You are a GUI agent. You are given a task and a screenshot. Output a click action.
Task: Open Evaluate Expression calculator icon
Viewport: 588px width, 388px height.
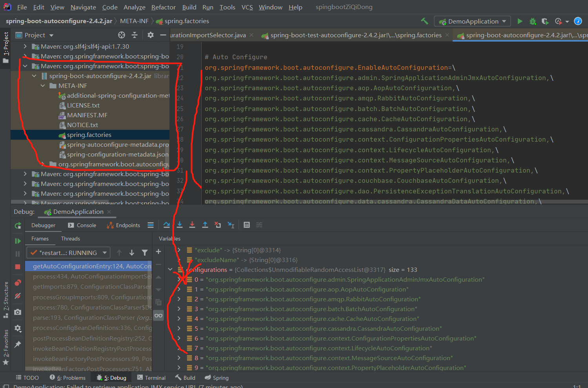pos(247,225)
